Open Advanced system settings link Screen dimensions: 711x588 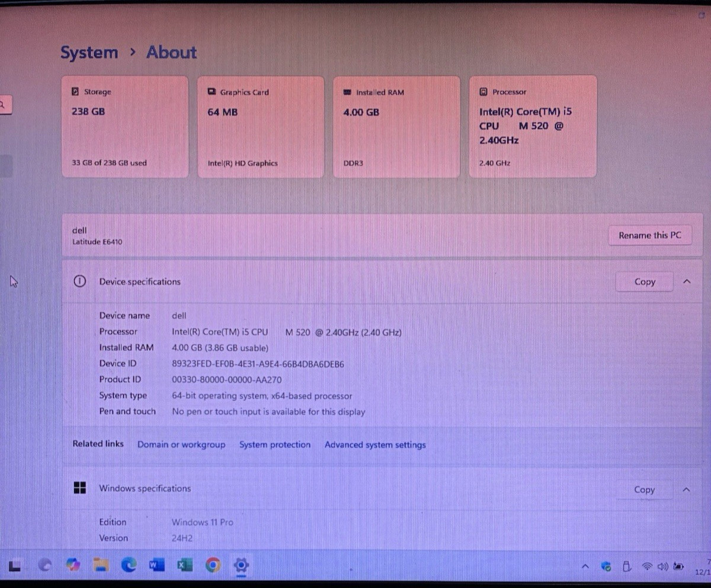(375, 445)
